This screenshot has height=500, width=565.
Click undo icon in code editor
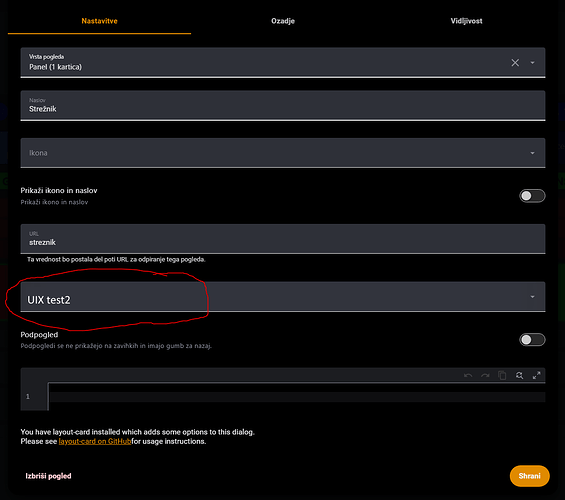point(468,375)
